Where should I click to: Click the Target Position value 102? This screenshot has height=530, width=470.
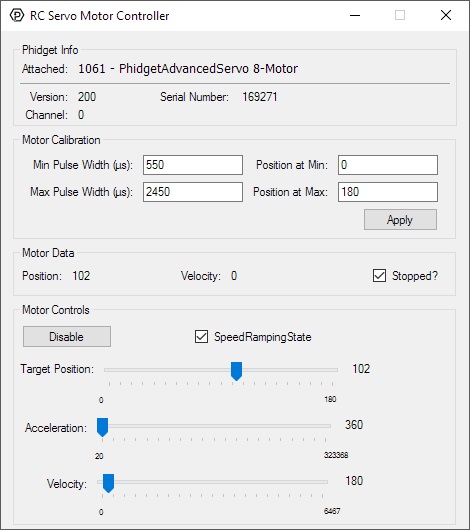click(361, 369)
